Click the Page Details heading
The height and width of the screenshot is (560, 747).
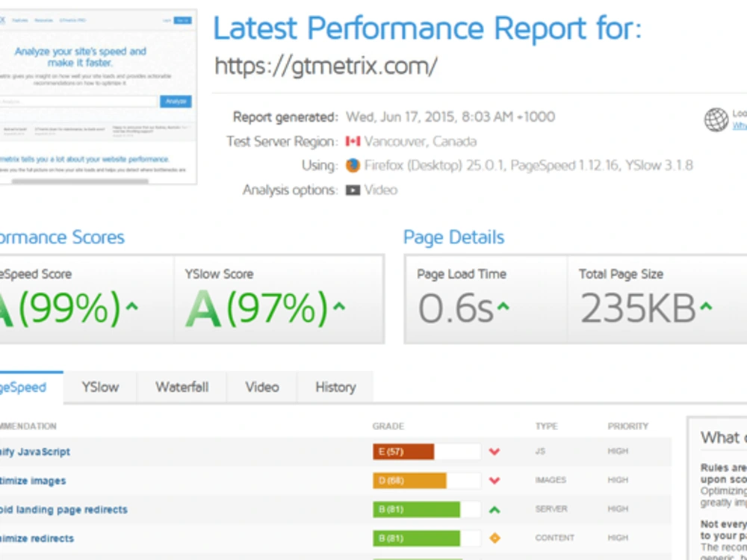click(453, 237)
